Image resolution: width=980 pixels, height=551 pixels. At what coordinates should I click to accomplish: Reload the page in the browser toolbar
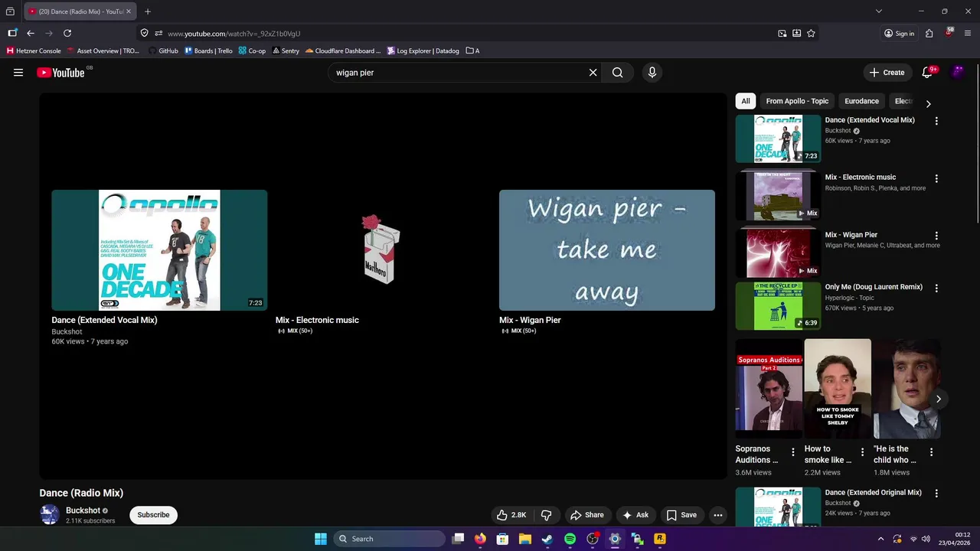67,33
